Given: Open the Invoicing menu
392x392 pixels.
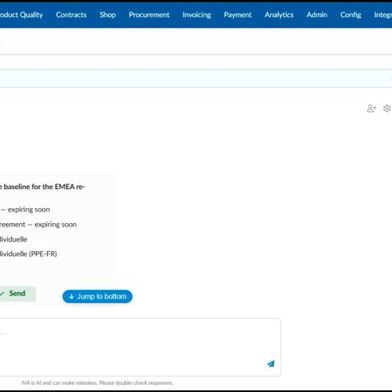Looking at the screenshot, I should (197, 15).
